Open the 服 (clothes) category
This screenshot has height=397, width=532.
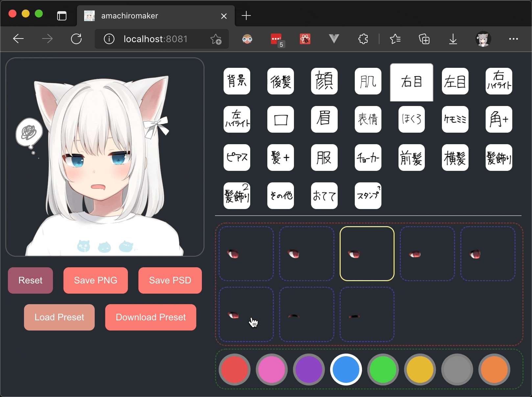(324, 158)
